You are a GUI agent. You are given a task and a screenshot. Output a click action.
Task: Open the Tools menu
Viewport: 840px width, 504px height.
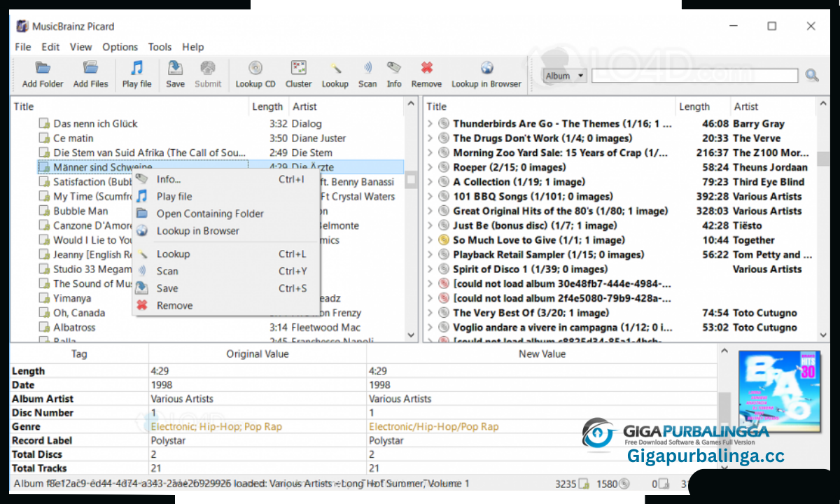[160, 47]
